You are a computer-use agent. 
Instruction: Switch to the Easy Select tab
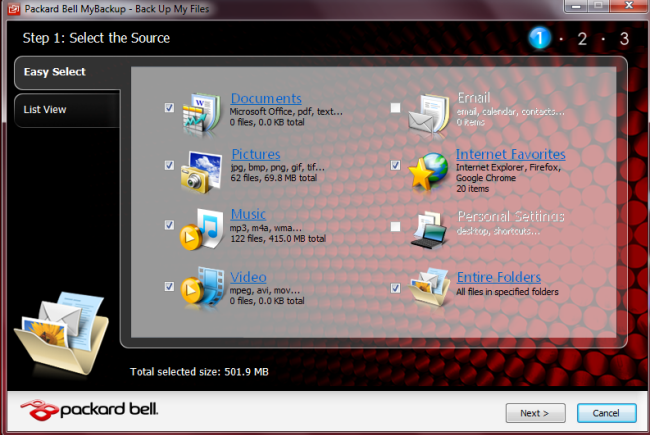(68, 72)
